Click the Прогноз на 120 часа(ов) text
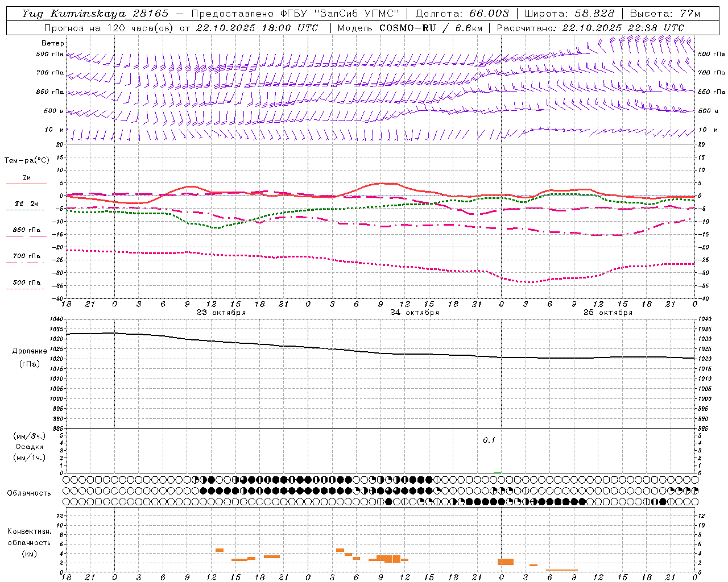The height and width of the screenshot is (582, 728). click(110, 28)
